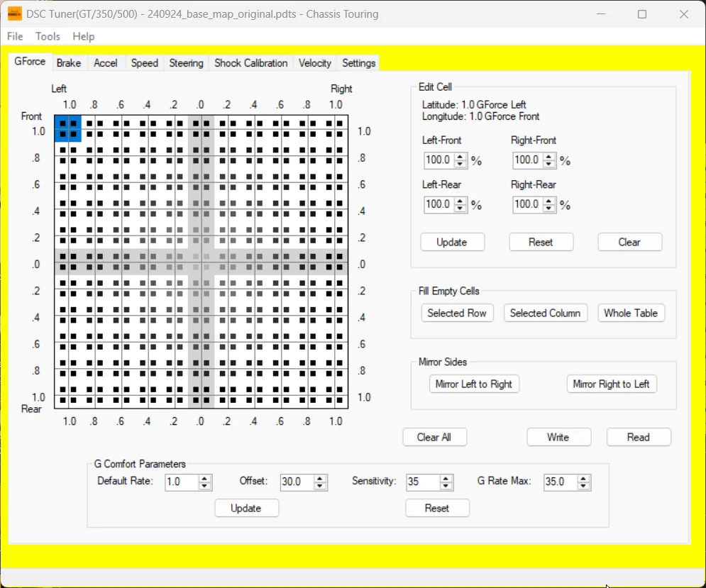Open the Settings tab

tap(358, 63)
